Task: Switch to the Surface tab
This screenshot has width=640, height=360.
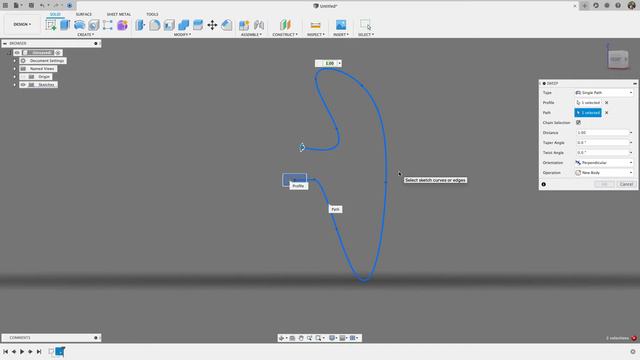Action: click(x=84, y=14)
